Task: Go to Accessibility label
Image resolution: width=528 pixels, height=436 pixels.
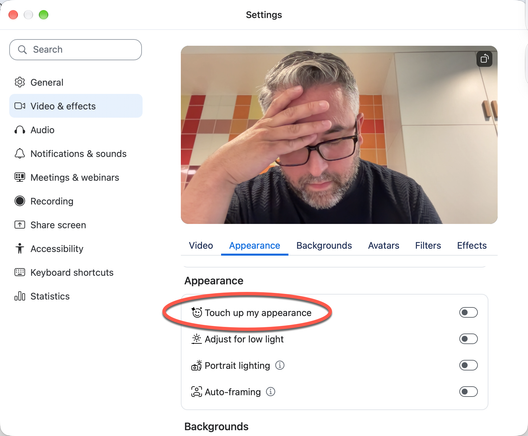Action: coord(57,249)
